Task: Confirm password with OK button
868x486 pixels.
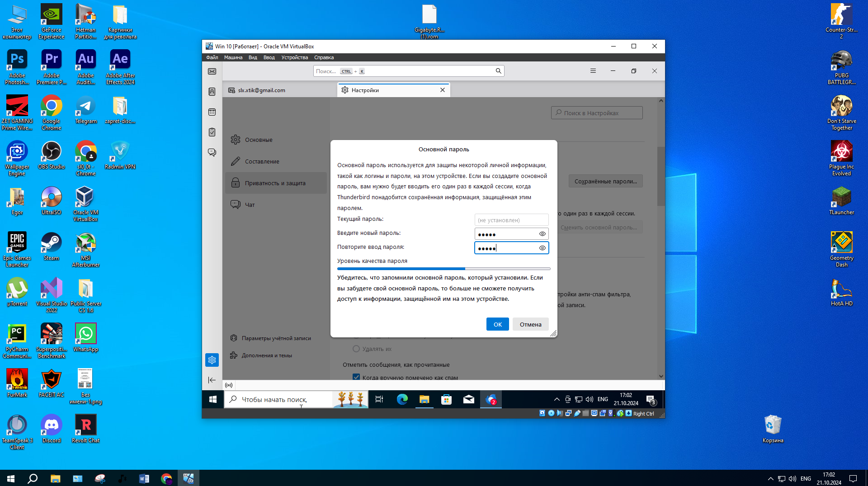Action: point(497,324)
